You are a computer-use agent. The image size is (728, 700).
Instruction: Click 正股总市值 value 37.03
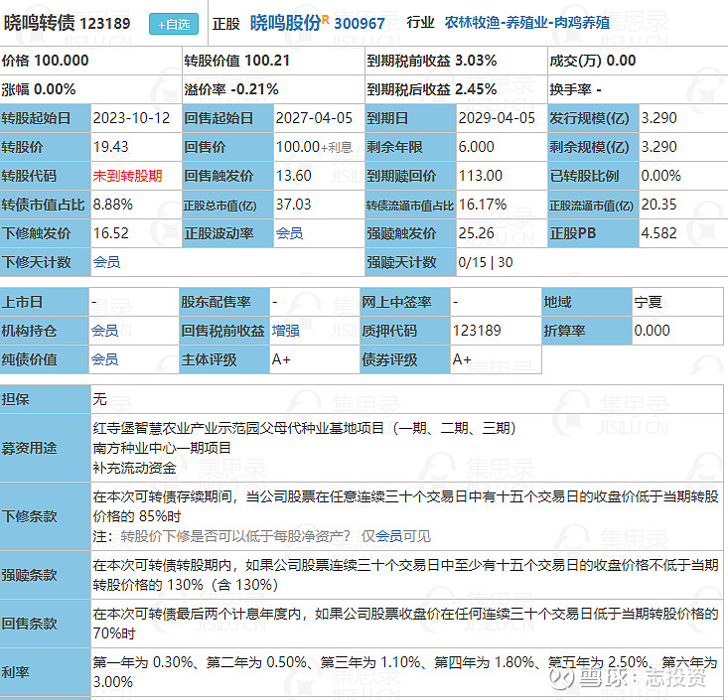293,205
